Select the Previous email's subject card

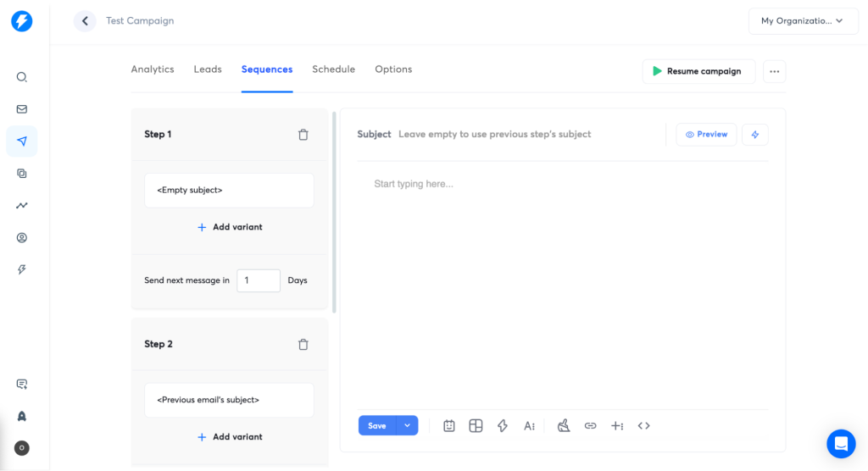[229, 400]
